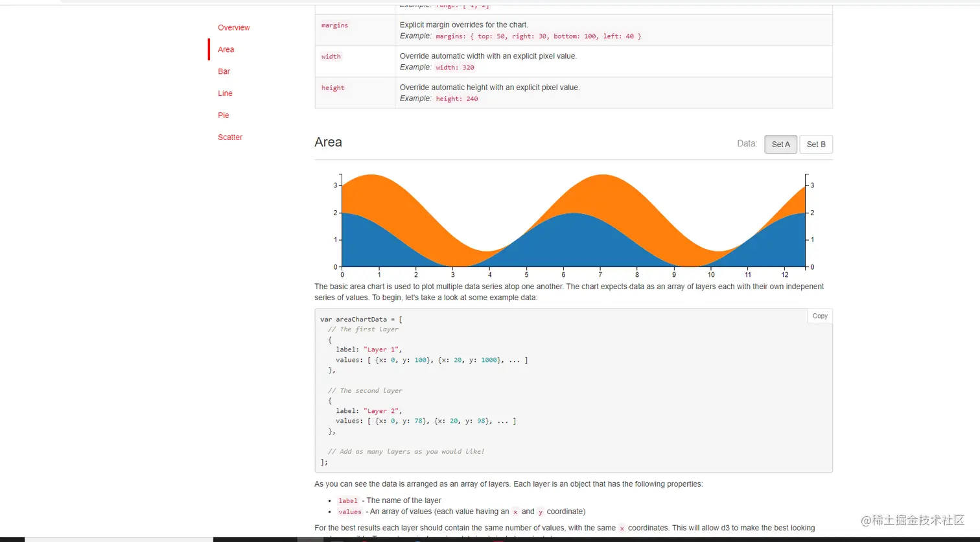Screen dimensions: 980x542
Task: Click the 'label' property bullet
Action: [x=389, y=501]
